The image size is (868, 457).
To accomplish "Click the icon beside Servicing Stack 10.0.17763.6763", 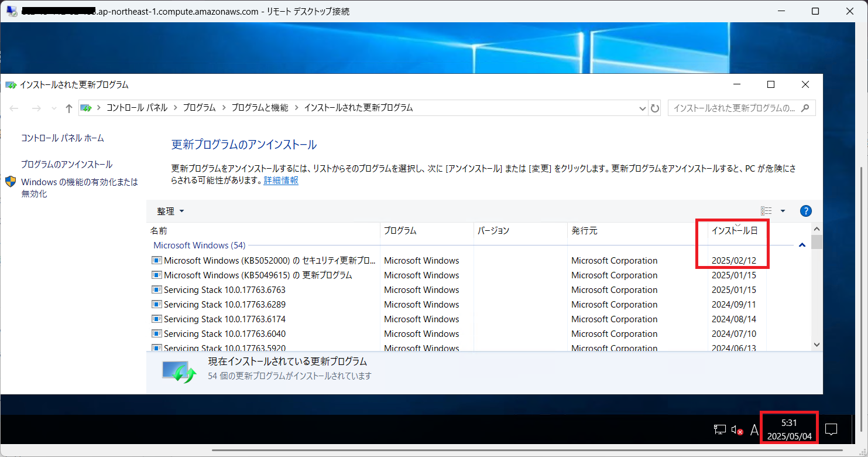I will pos(156,289).
